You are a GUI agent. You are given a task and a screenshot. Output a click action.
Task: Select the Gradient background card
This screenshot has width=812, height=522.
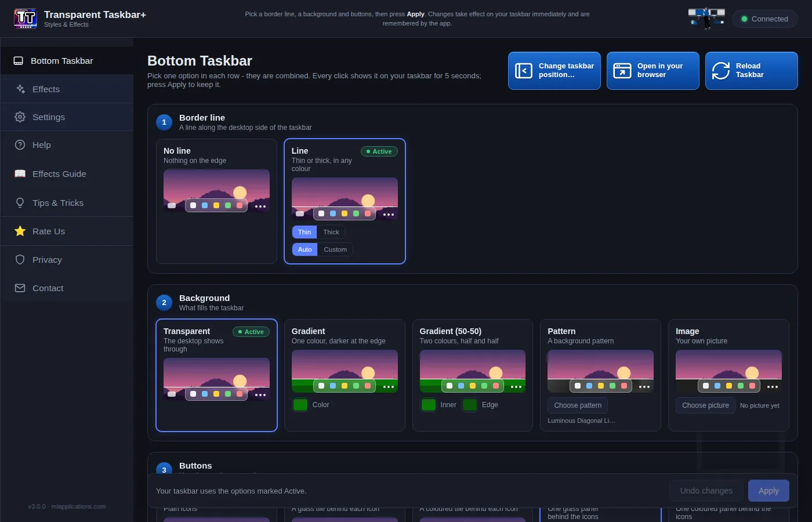pyautogui.click(x=345, y=375)
